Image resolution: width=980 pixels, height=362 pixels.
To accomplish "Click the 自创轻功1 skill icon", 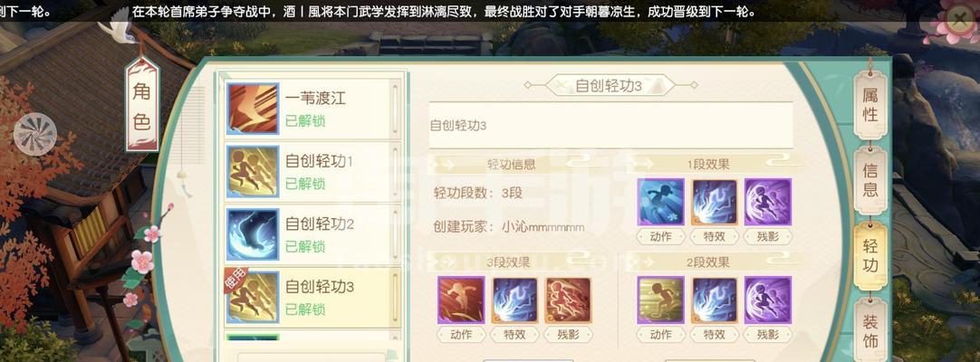I will point(253,172).
